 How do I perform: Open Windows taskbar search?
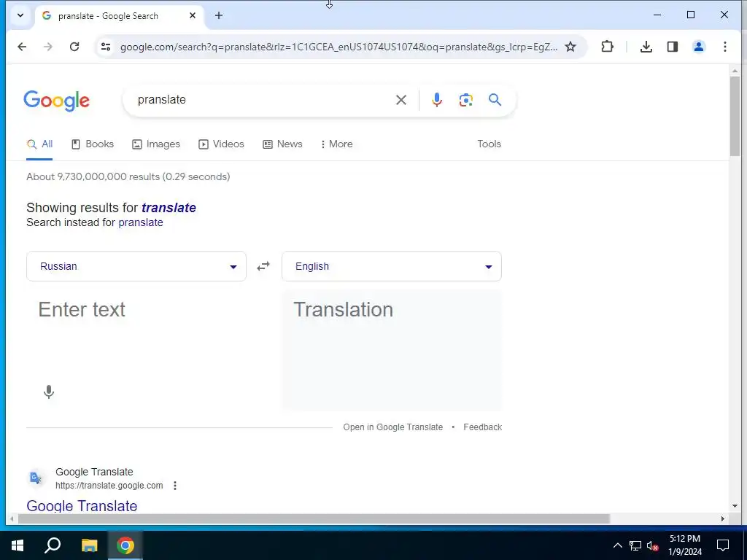point(53,545)
